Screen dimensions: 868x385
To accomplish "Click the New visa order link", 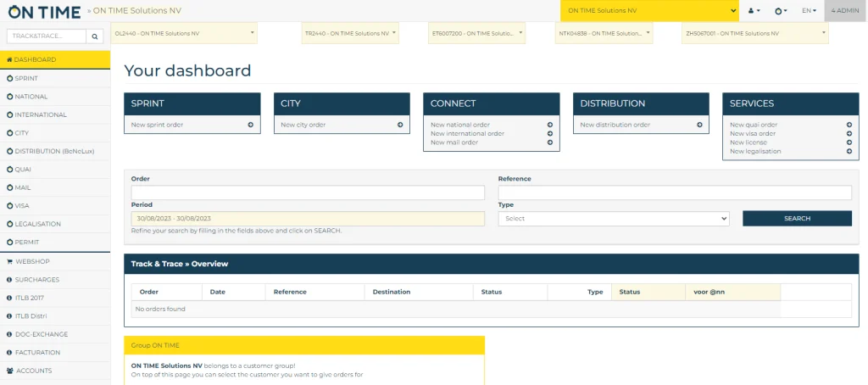I will (x=753, y=133).
